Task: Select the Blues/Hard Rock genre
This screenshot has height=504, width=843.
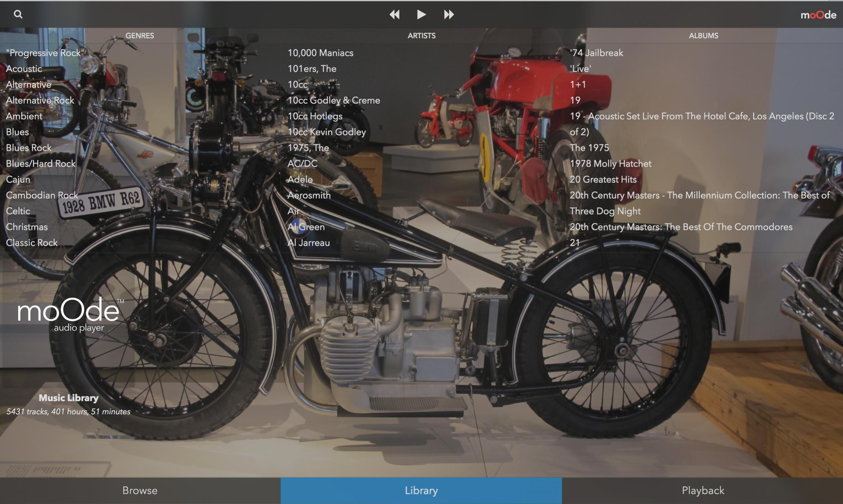Action: (41, 164)
